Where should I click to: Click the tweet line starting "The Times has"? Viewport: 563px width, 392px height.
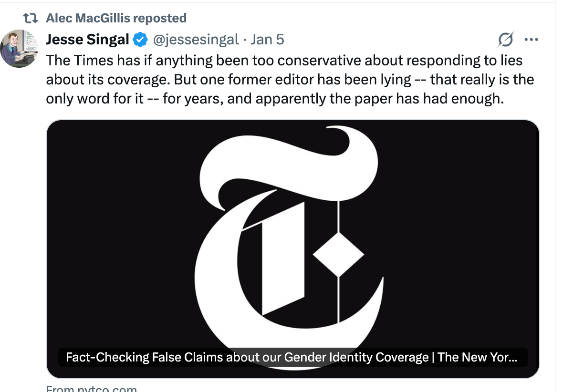(x=284, y=61)
